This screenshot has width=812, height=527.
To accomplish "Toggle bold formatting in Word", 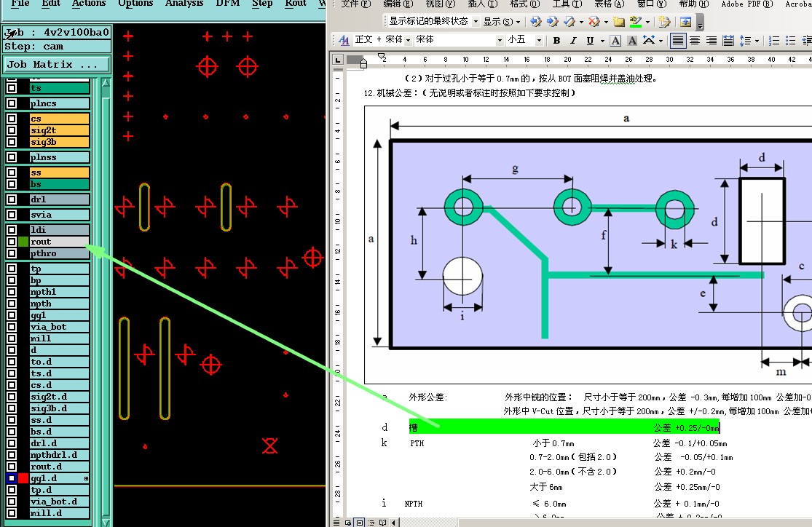I will (x=556, y=40).
